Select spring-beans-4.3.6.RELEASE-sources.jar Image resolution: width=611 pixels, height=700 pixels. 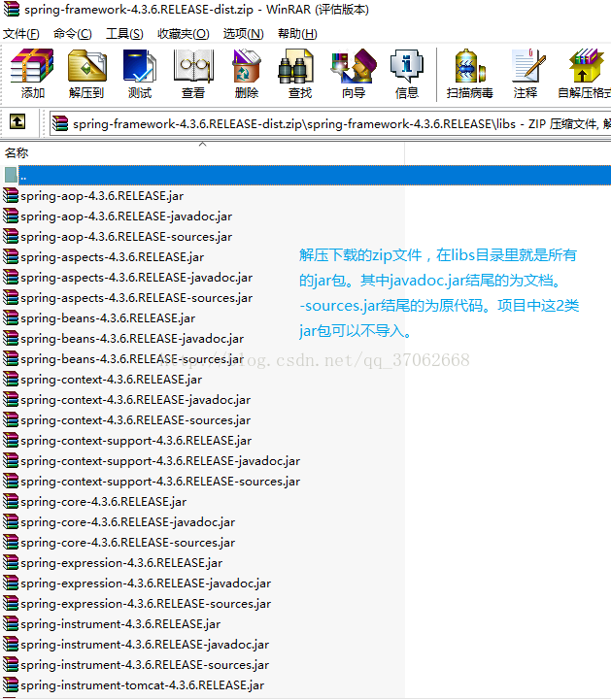point(132,359)
